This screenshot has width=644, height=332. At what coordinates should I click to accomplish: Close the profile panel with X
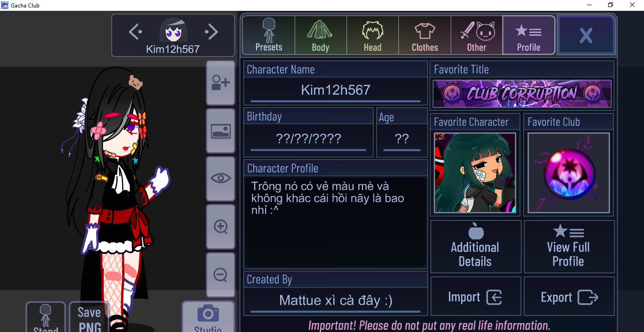tap(586, 35)
